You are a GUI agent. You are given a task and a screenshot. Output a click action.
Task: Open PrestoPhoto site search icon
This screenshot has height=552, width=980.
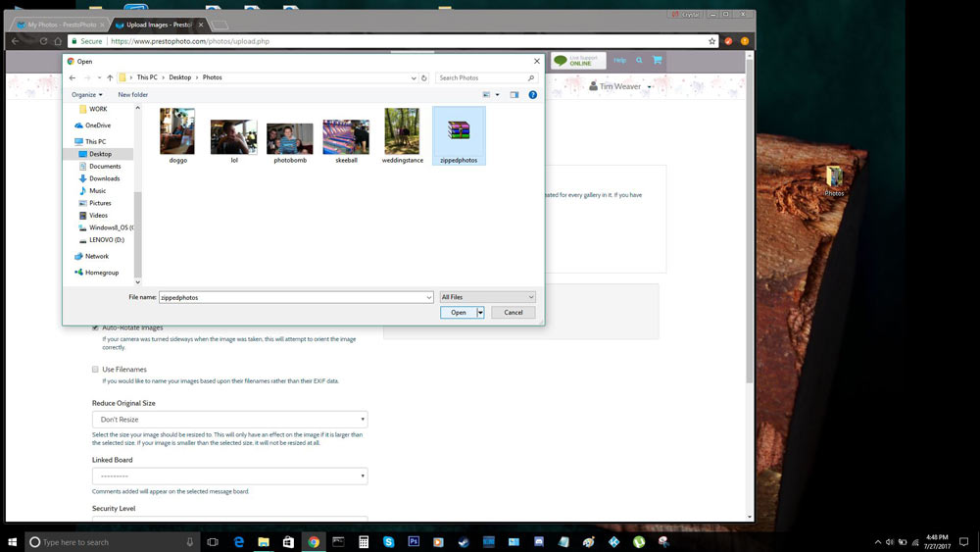[639, 61]
